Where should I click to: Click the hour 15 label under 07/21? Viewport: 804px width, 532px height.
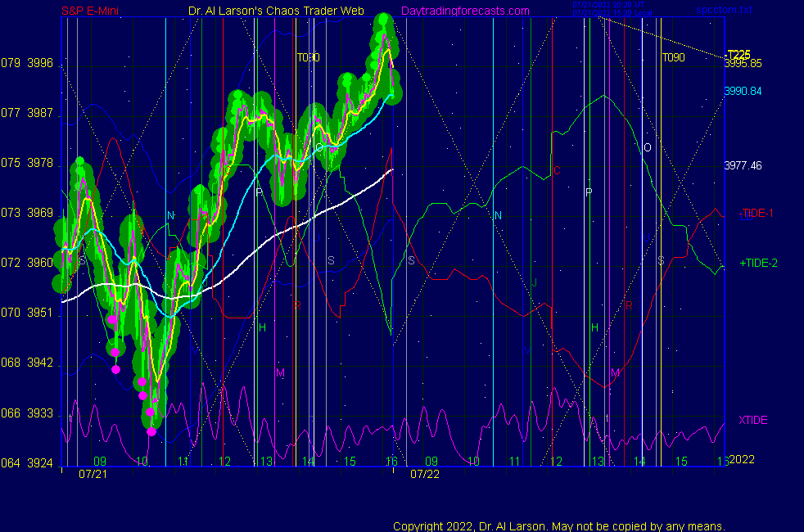(x=350, y=462)
